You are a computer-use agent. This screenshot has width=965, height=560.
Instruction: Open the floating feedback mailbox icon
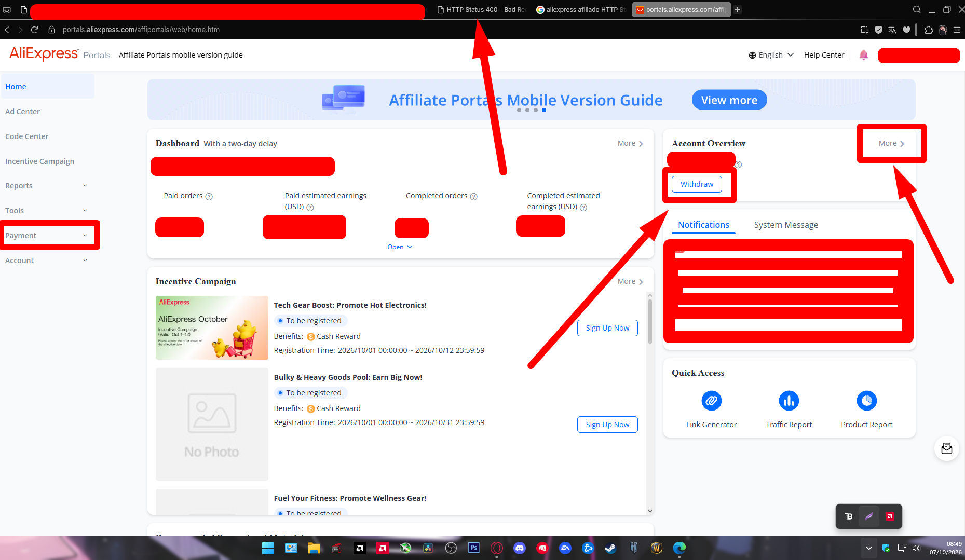coord(947,448)
